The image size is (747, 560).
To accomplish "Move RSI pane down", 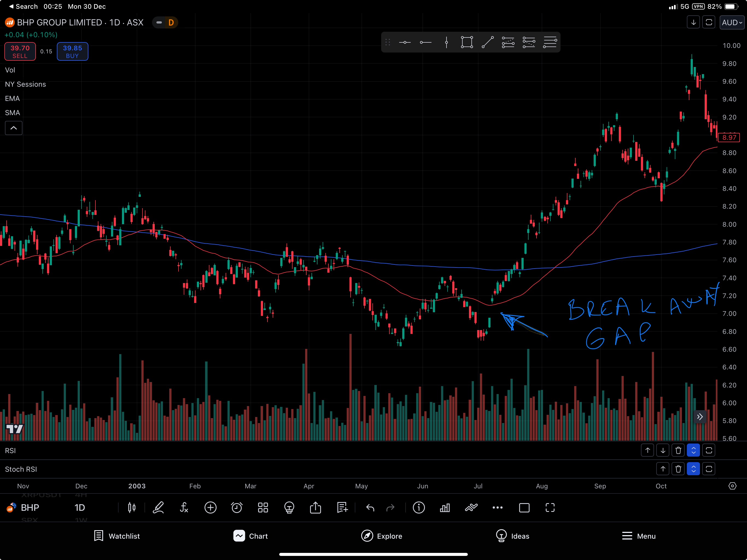I will 663,450.
